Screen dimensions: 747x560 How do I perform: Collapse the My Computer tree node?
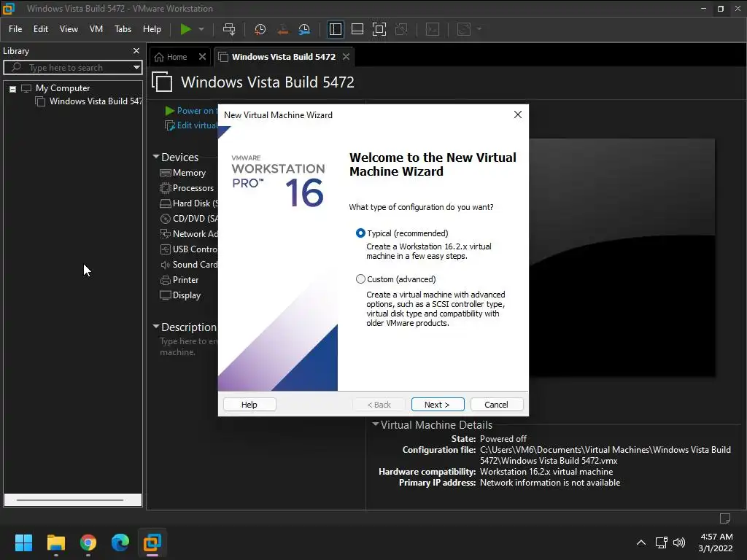[13, 89]
